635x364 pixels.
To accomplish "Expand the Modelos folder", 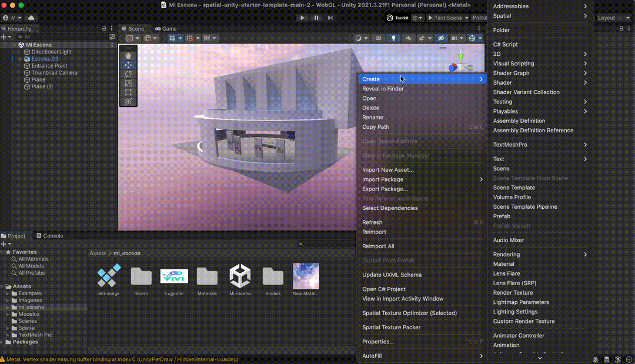I will click(7, 314).
